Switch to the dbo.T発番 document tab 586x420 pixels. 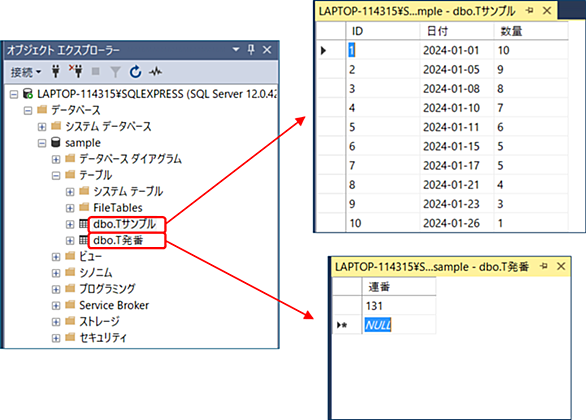(432, 267)
